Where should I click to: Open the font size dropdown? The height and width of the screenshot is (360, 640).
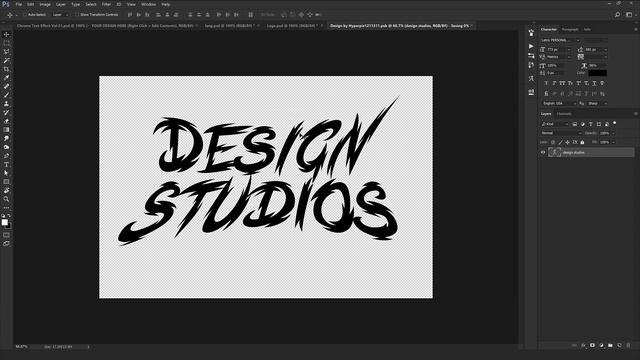tap(559, 49)
